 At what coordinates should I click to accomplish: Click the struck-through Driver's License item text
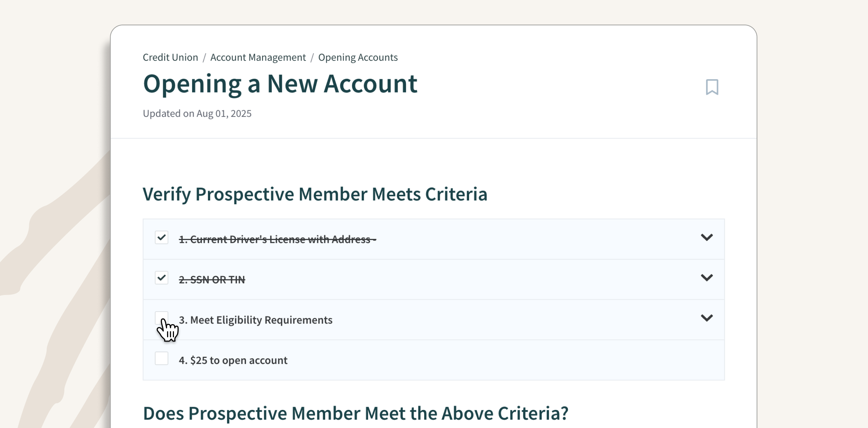tap(277, 239)
